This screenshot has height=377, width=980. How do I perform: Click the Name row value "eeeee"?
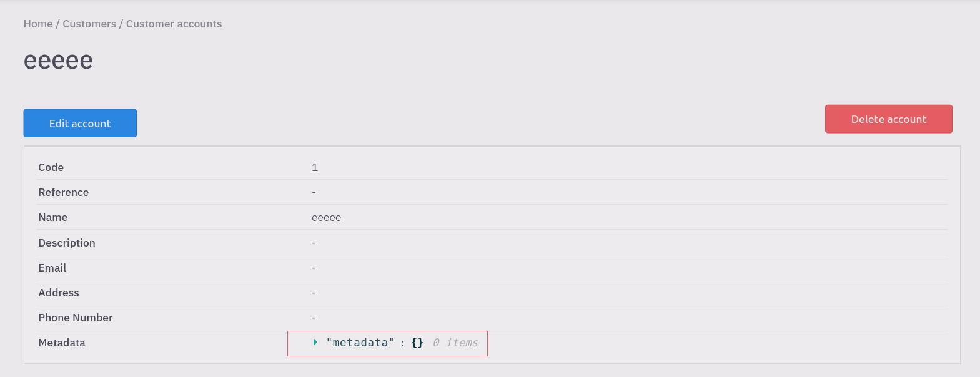[x=326, y=217]
